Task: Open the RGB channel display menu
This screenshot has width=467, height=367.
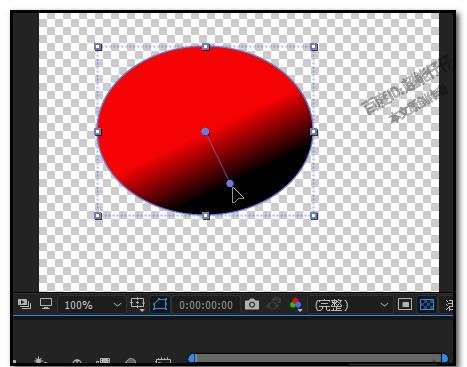Action: pyautogui.click(x=296, y=304)
